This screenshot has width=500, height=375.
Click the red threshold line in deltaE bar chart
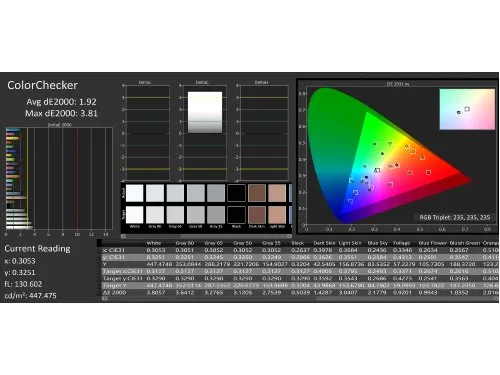77,178
